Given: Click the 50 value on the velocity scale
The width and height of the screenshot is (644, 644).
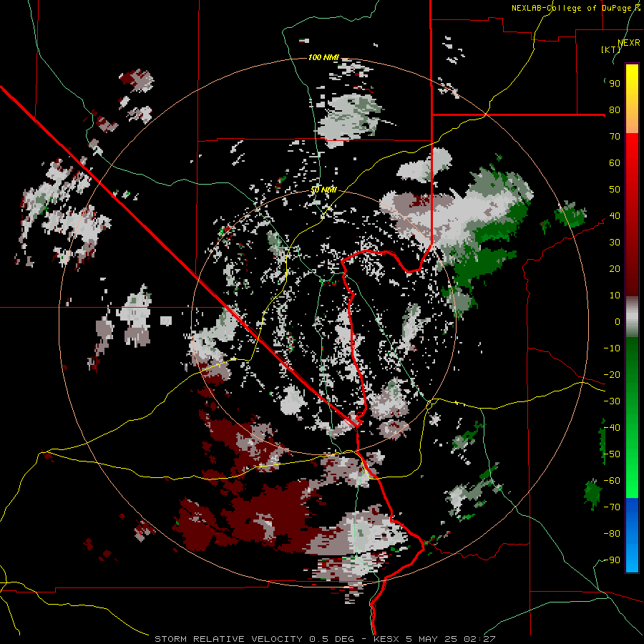Looking at the screenshot, I should (x=615, y=190).
